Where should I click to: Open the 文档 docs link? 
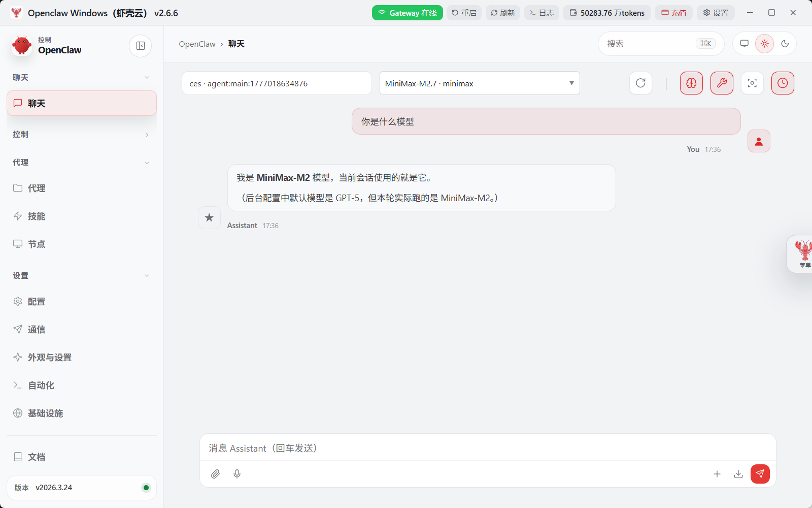tap(82, 457)
